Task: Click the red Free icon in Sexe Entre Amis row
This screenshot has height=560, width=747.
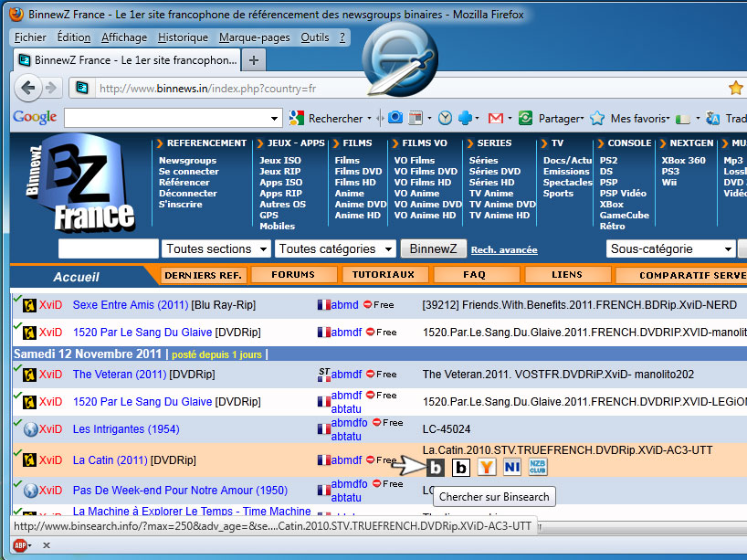Action: coord(367,304)
